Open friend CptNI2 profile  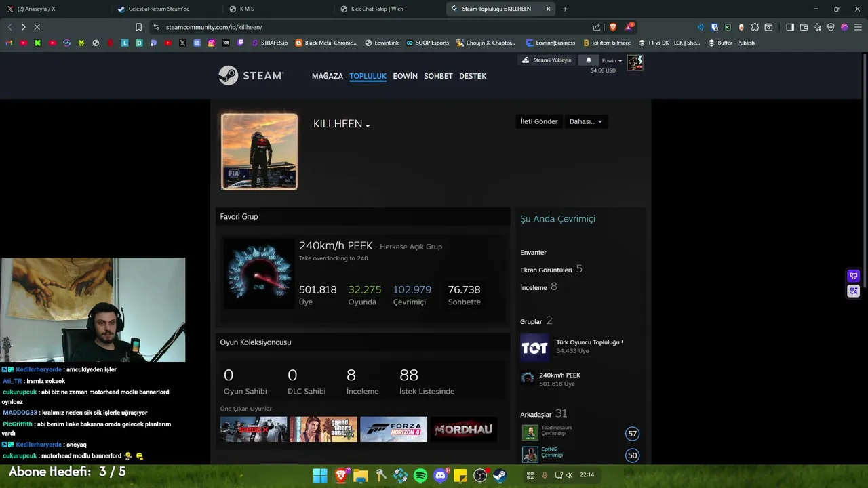(551, 449)
